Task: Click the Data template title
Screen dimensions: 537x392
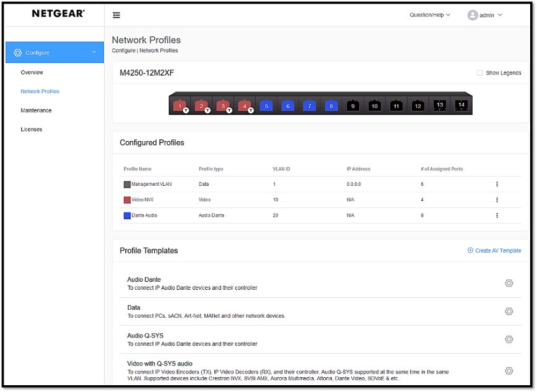Action: [134, 308]
